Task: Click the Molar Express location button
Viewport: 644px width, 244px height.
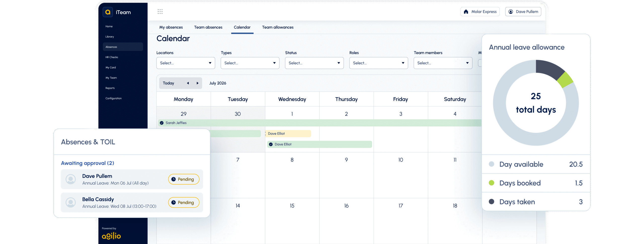Action: click(480, 12)
